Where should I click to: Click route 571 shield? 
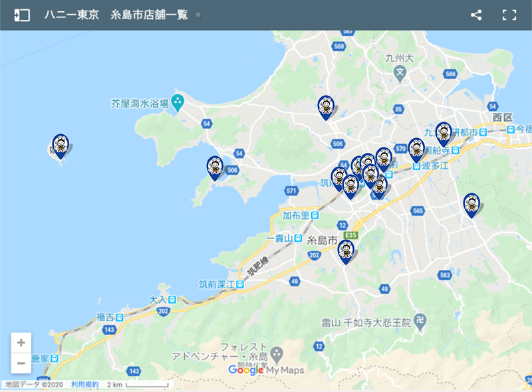coord(291,191)
